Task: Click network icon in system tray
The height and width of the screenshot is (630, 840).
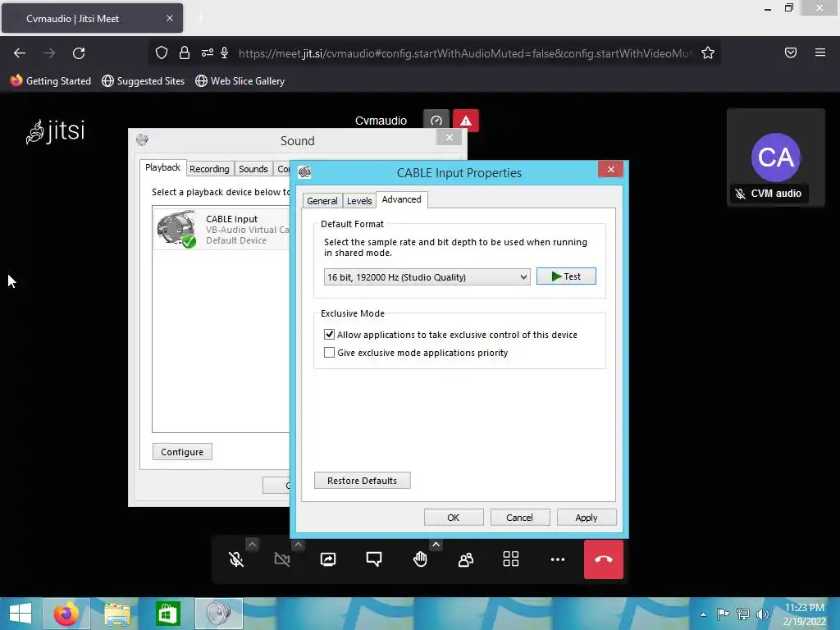Action: [x=743, y=614]
